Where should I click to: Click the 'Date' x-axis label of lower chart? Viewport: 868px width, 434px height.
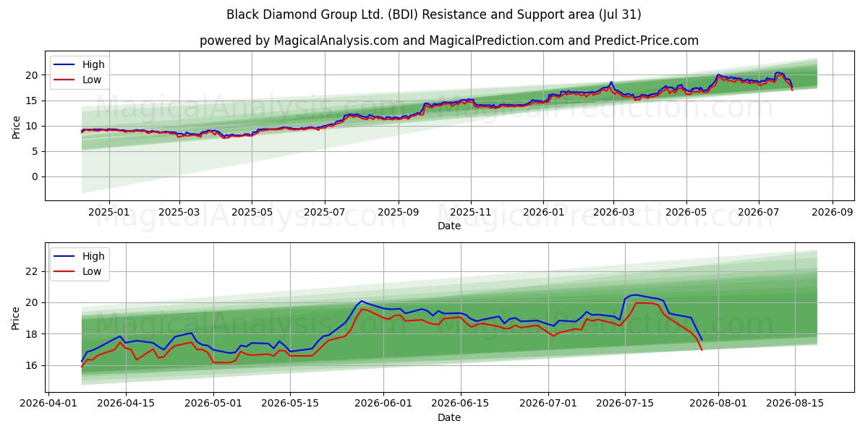448,417
